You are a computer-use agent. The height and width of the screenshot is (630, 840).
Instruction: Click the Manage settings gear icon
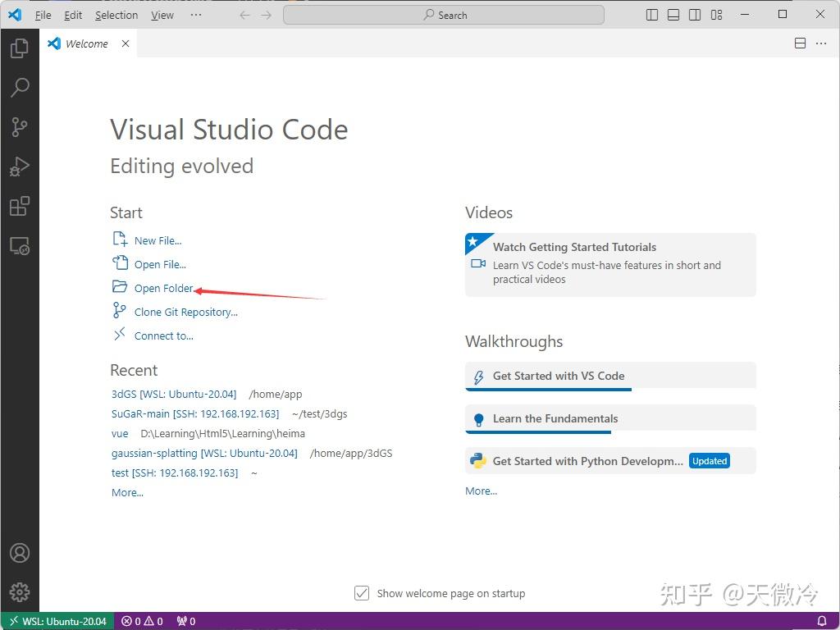pos(20,591)
